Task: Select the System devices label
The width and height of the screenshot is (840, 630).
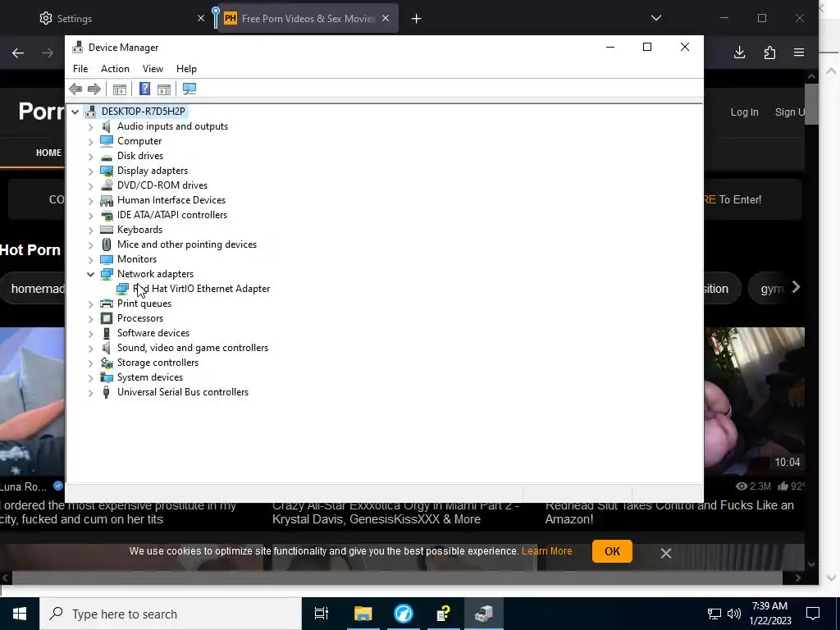Action: click(x=150, y=377)
